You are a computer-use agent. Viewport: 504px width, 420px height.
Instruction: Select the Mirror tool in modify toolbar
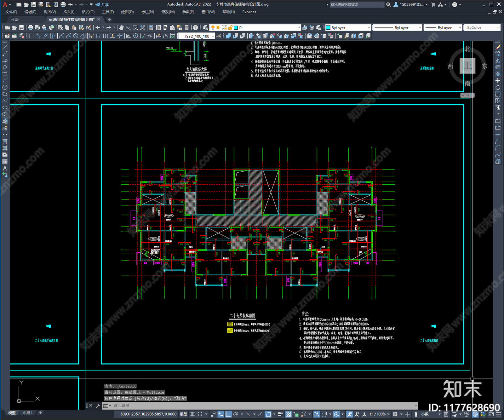498,60
